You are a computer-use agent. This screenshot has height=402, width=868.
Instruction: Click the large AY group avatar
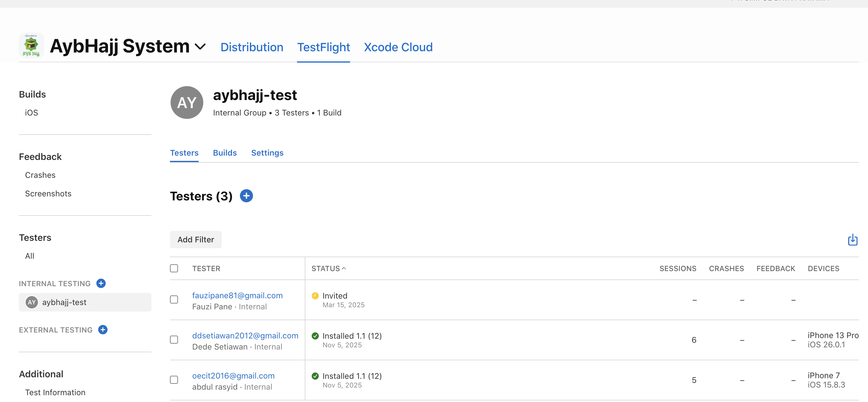click(x=187, y=103)
